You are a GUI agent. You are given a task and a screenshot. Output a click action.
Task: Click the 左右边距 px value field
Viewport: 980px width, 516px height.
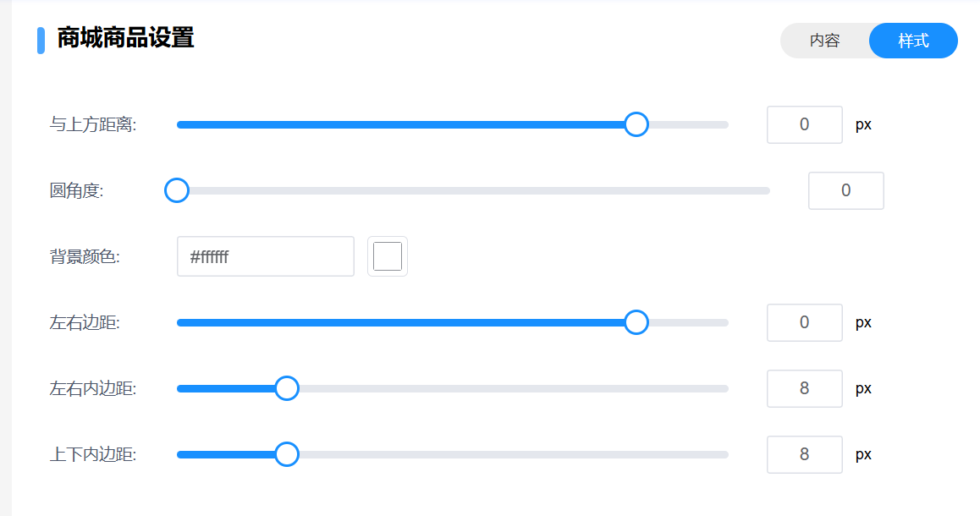click(x=804, y=322)
